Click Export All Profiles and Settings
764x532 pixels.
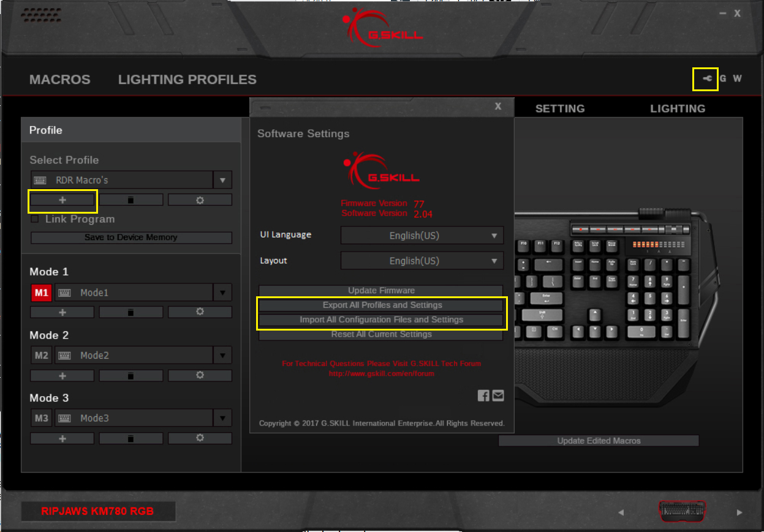tap(381, 305)
